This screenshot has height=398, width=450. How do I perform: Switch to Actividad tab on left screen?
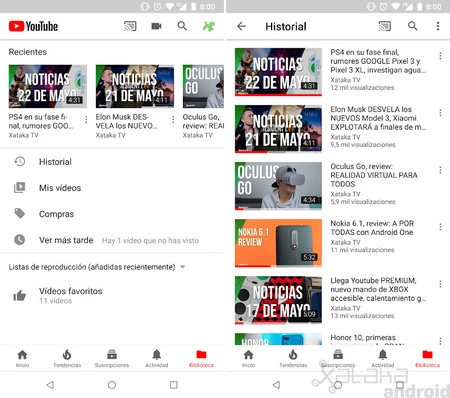[x=156, y=358]
